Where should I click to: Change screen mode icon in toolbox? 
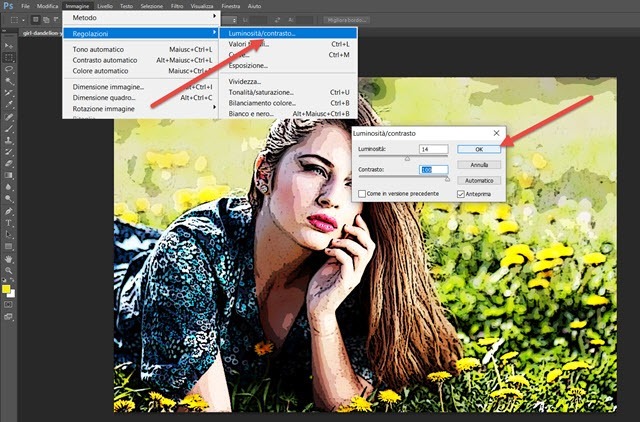click(9, 316)
